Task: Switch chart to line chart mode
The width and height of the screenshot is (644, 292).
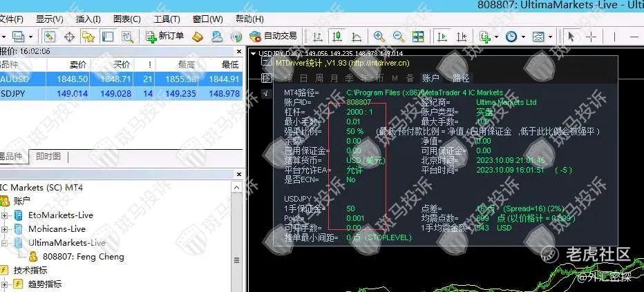Action: tap(357, 37)
